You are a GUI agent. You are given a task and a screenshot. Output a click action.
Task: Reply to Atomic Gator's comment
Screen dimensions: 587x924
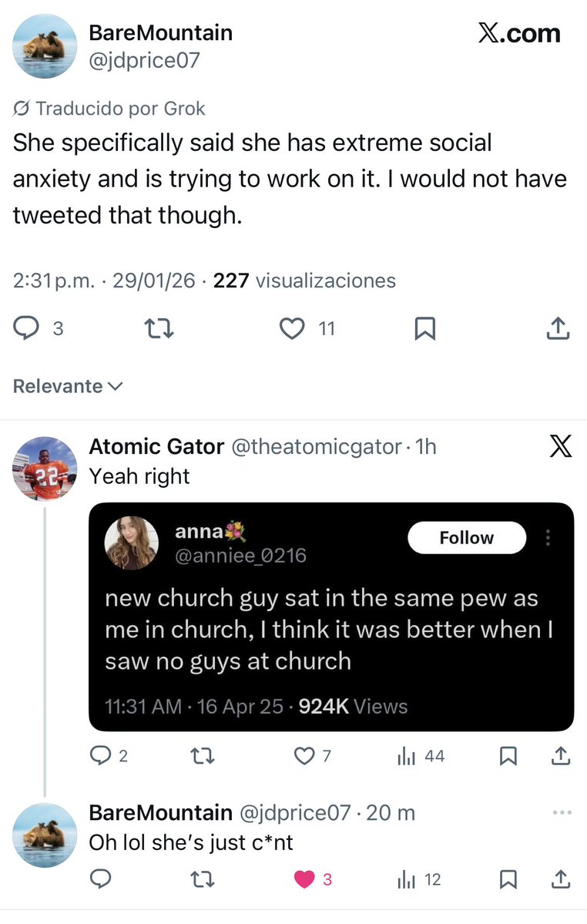pyautogui.click(x=101, y=756)
